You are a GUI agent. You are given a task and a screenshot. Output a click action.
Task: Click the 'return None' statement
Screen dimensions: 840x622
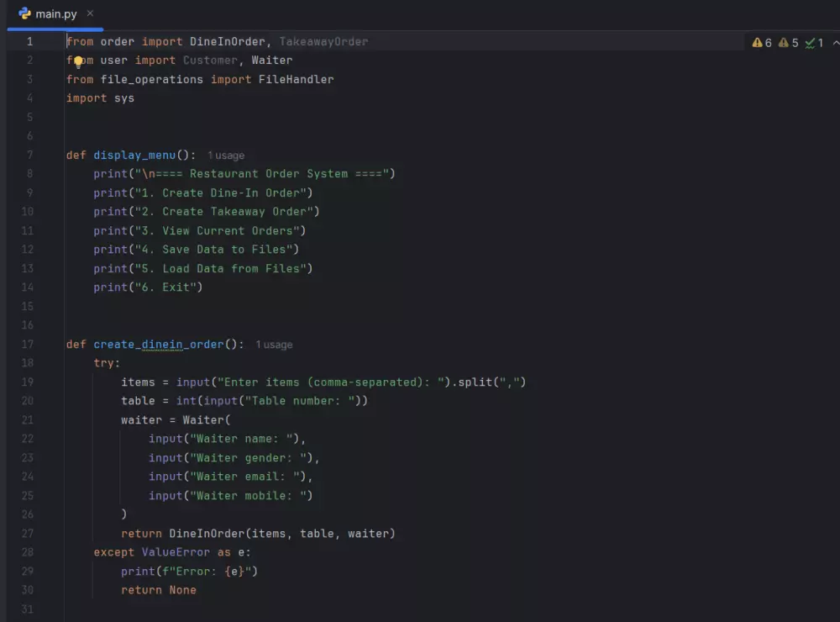pos(159,590)
